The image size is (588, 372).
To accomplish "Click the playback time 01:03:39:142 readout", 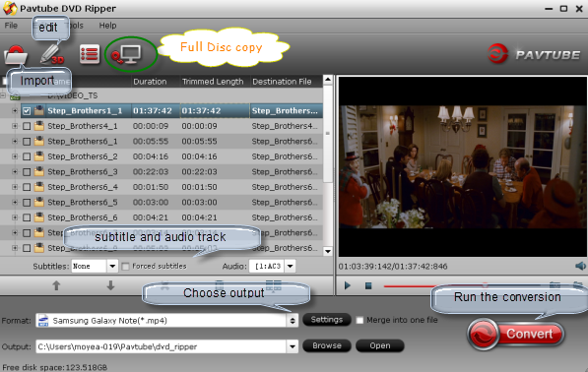I will (x=364, y=267).
